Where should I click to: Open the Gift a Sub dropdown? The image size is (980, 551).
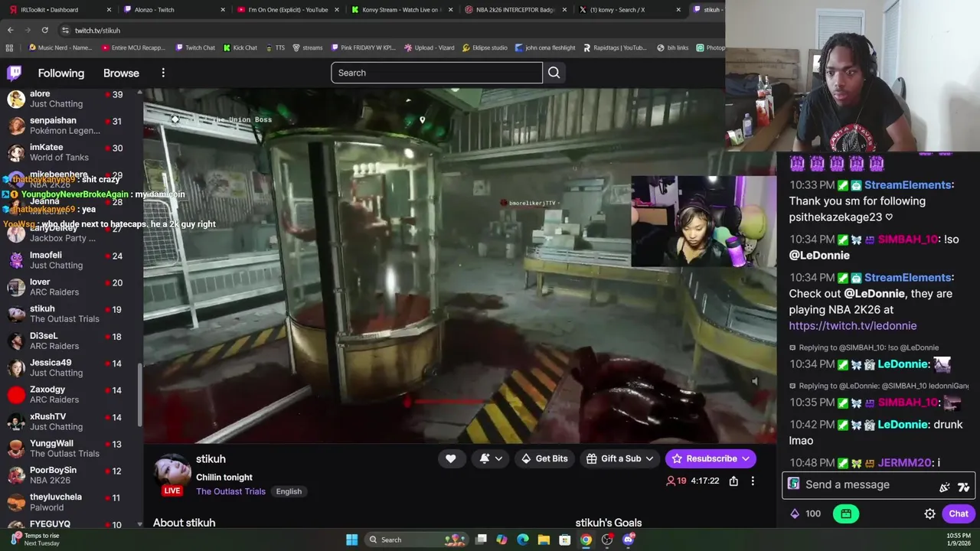point(621,458)
